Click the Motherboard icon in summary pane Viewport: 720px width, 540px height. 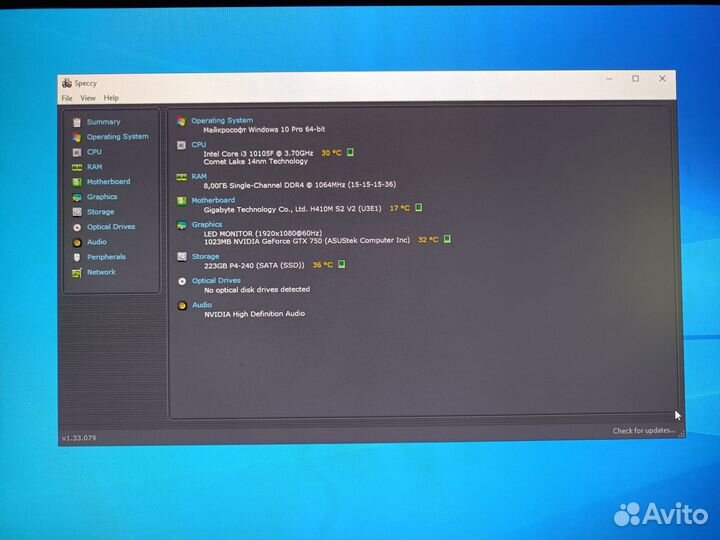(182, 201)
